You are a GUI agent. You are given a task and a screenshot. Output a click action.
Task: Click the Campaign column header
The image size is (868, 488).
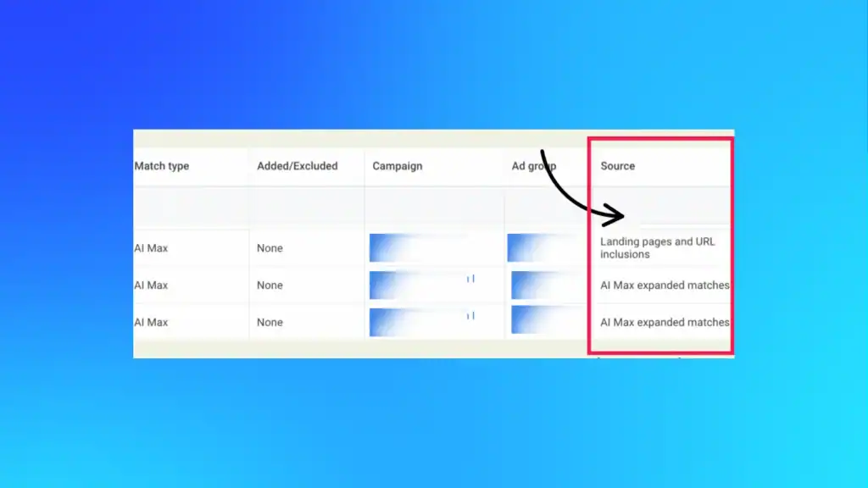pyautogui.click(x=398, y=166)
